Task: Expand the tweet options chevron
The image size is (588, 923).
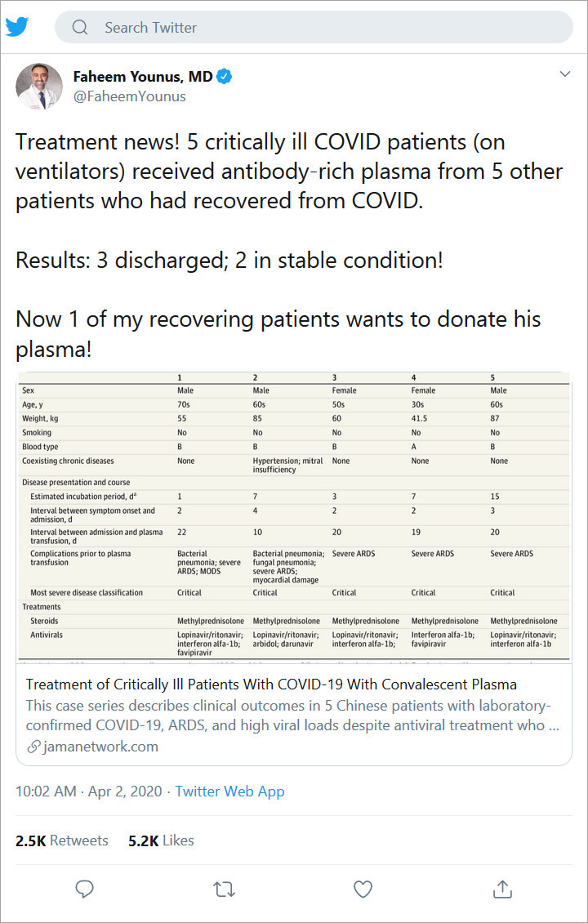Action: coord(565,74)
